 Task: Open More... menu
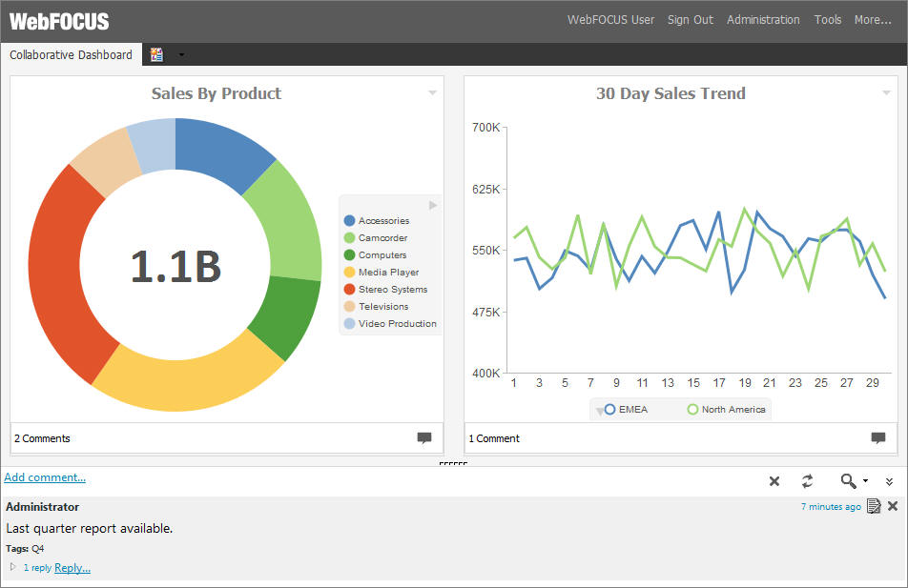(873, 20)
